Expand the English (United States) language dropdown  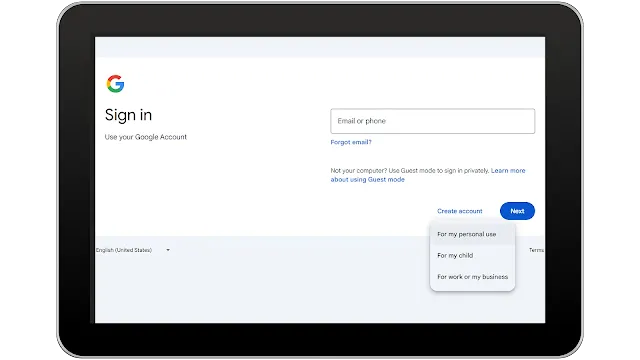(x=133, y=250)
